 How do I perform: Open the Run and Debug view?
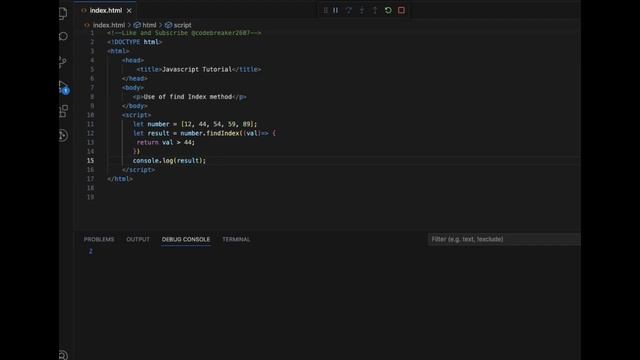[63, 87]
